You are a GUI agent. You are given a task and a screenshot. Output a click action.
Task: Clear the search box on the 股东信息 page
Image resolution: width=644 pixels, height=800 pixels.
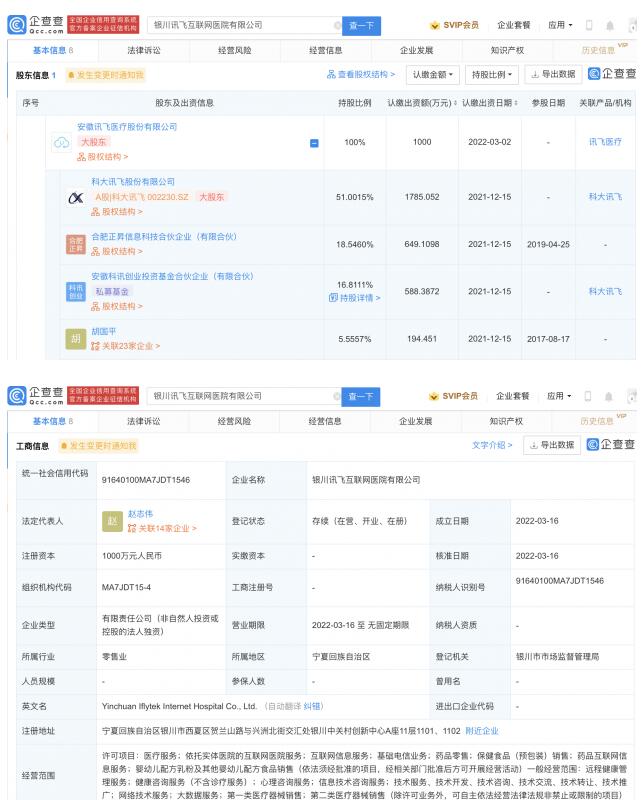click(337, 25)
